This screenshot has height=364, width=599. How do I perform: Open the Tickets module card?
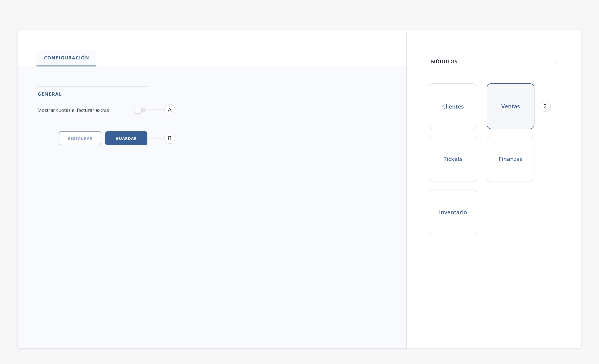pos(453,159)
